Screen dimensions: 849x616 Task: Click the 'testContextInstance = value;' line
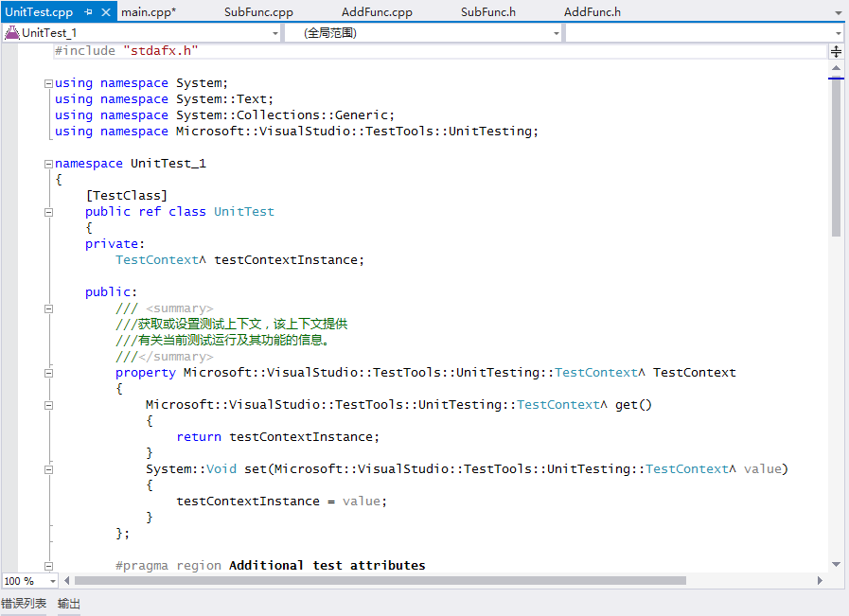(281, 502)
